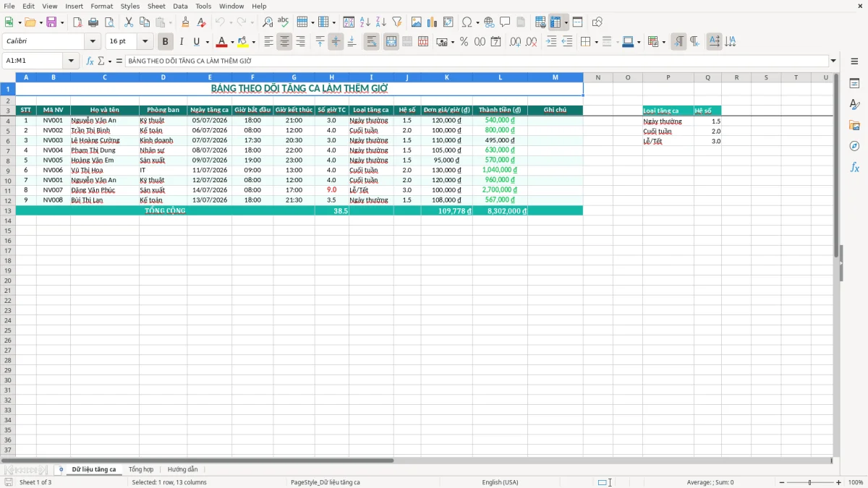The width and height of the screenshot is (868, 488).
Task: Toggle Wrap Text
Action: (x=371, y=42)
